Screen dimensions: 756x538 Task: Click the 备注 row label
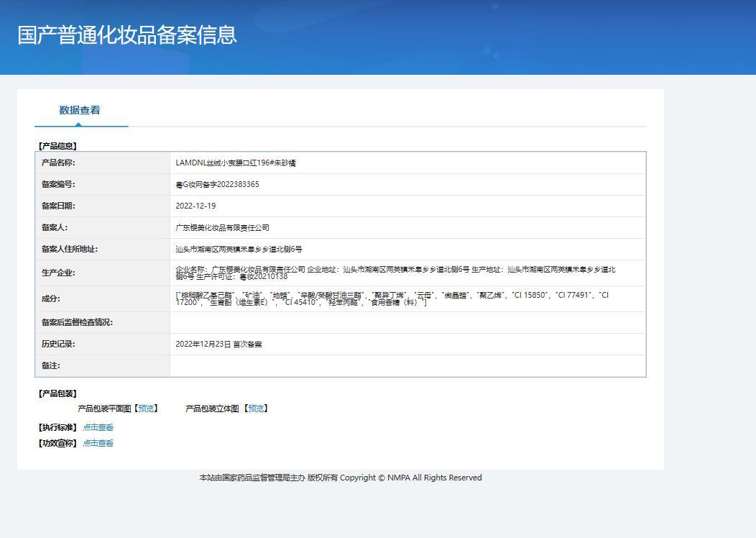tap(50, 366)
